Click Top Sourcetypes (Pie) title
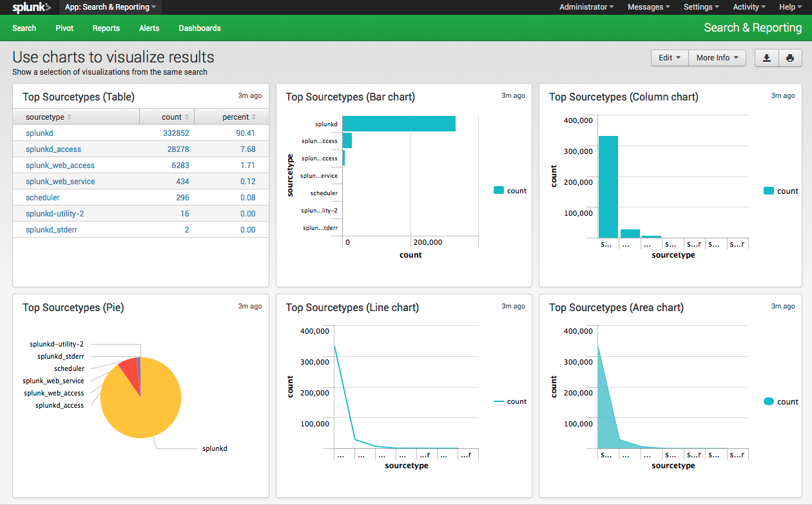Image resolution: width=812 pixels, height=505 pixels. 73,308
